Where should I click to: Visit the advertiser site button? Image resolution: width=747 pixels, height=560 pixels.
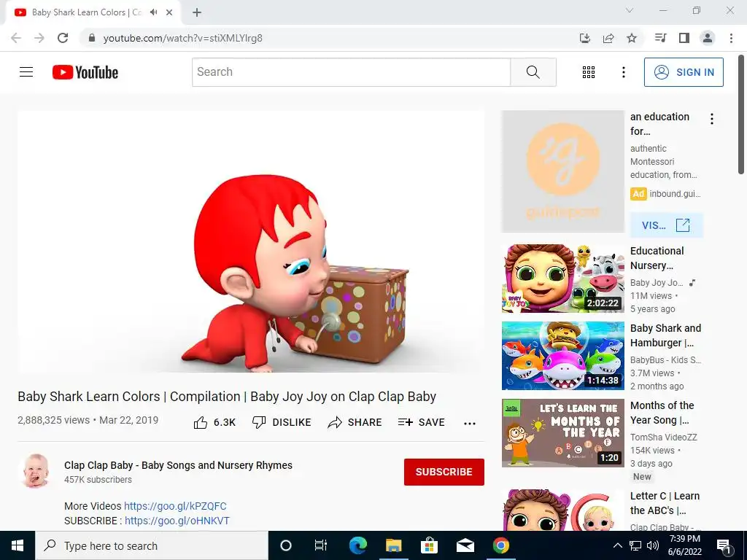tap(666, 225)
